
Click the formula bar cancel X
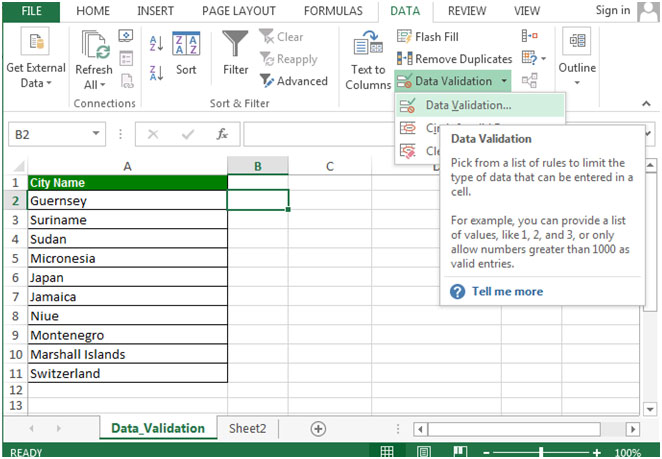click(x=153, y=135)
